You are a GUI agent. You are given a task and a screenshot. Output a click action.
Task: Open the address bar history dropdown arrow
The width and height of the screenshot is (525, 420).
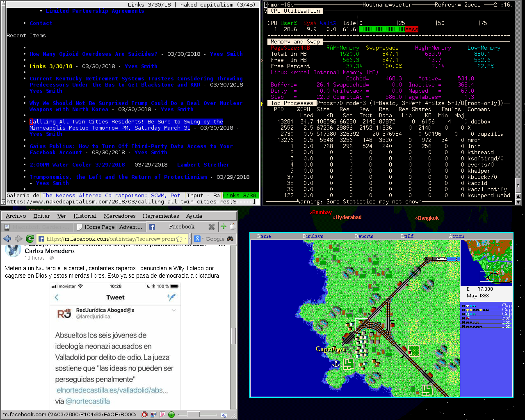click(186, 239)
